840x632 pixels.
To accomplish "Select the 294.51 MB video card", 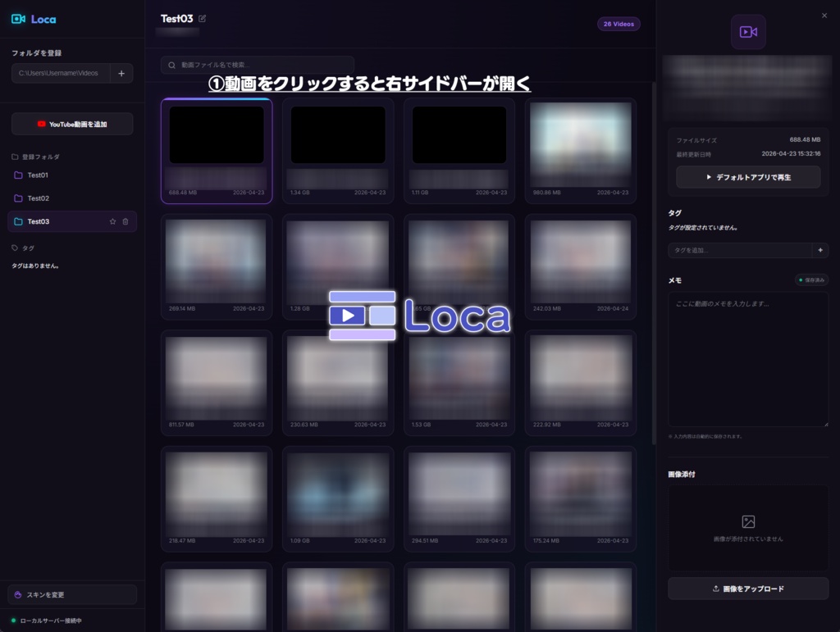I will tap(459, 499).
